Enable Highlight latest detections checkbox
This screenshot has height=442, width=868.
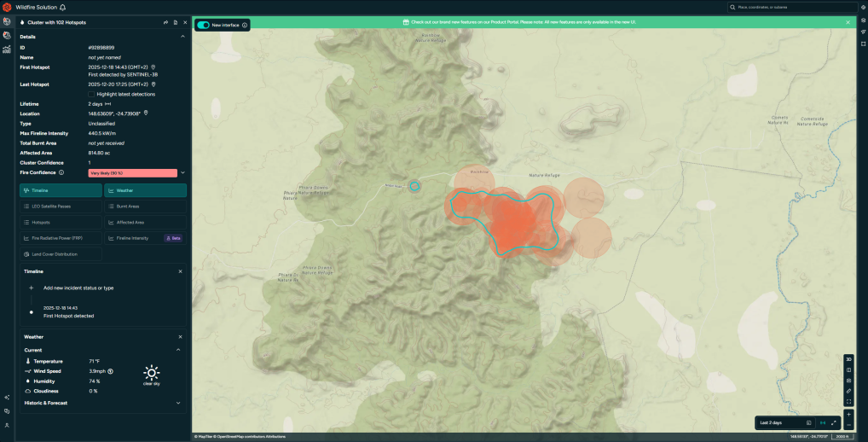(92, 94)
